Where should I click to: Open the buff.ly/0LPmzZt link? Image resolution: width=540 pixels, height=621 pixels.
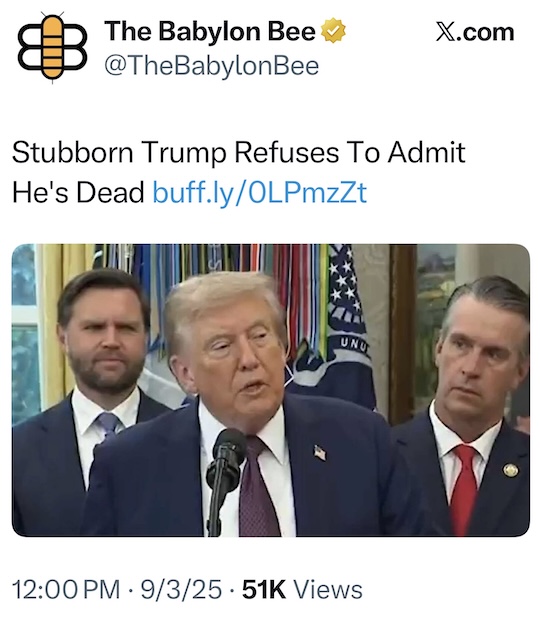click(260, 193)
